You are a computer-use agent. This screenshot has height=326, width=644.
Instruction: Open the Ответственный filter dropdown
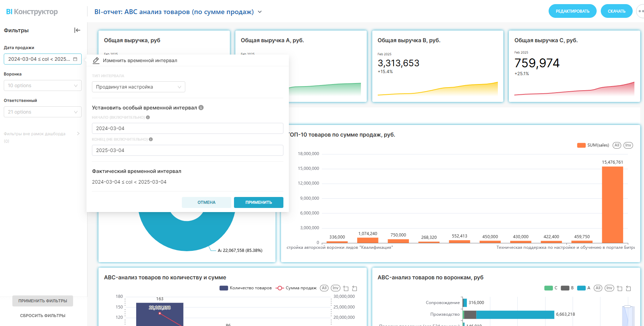pos(43,112)
